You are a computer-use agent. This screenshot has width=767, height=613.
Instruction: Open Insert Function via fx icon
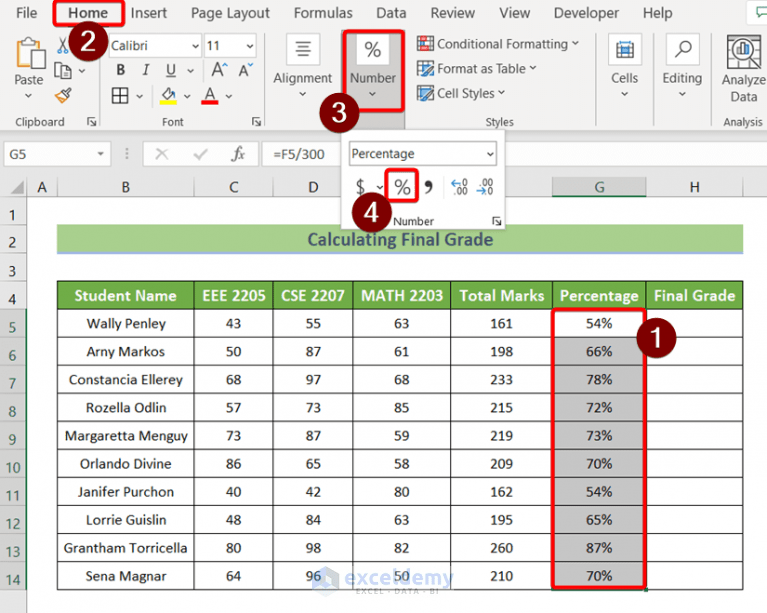238,154
